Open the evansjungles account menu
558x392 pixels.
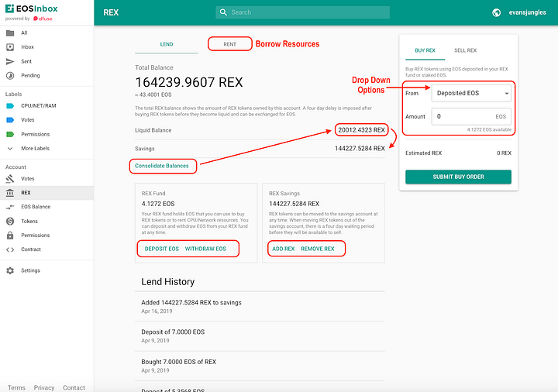pos(528,12)
